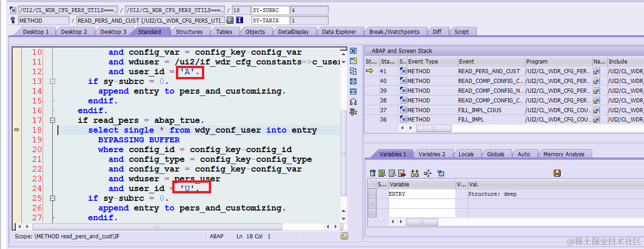Image resolution: width=644 pixels, height=249 pixels.
Task: Click the orange save icon in the Variables panel
Action: [557, 173]
